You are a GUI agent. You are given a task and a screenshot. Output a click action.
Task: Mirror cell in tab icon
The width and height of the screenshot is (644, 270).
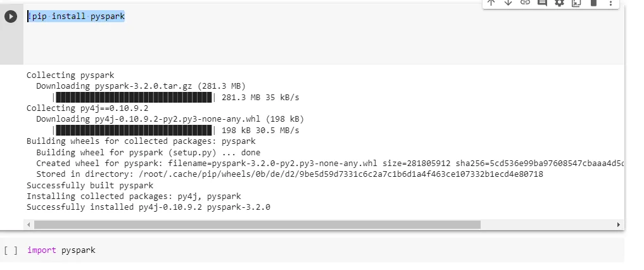pos(576,3)
